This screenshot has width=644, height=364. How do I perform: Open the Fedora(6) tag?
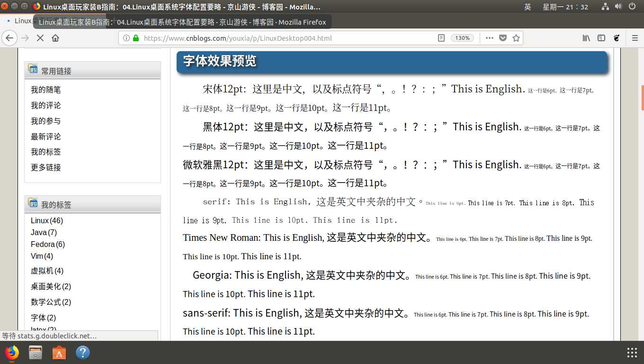click(x=48, y=244)
